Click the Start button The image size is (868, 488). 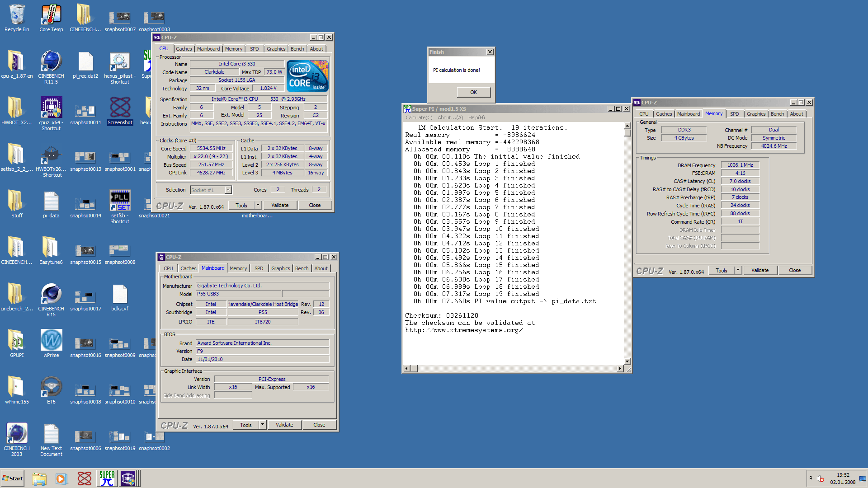pos(13,478)
